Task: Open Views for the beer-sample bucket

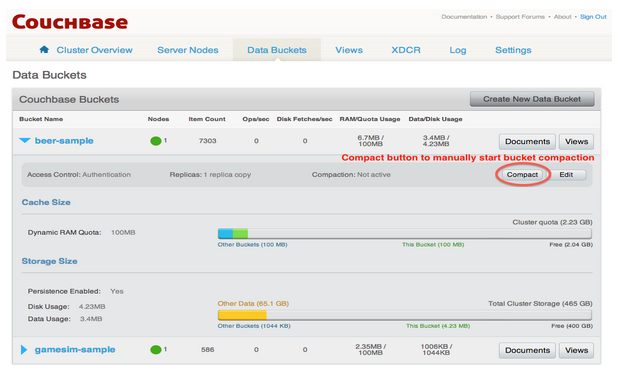Action: [x=576, y=142]
